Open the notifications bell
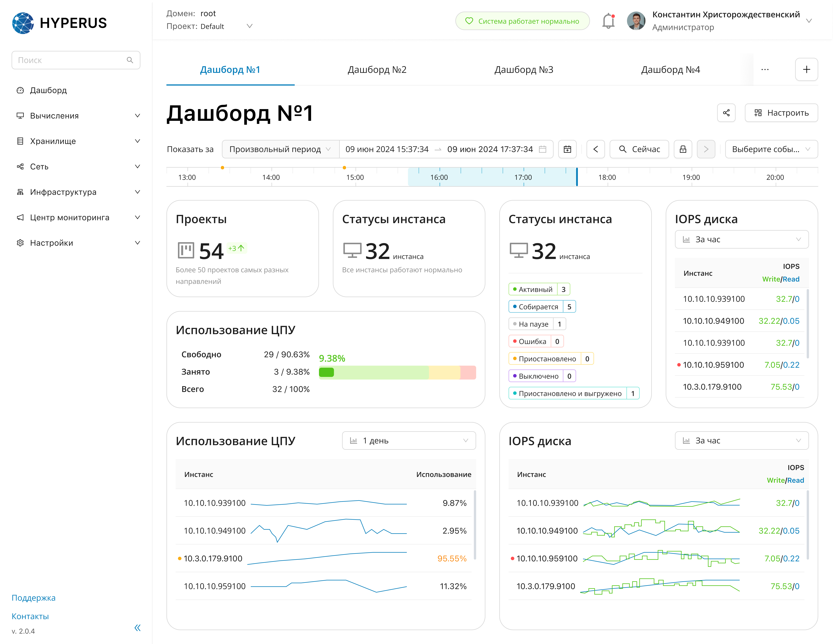This screenshot has width=835, height=644. coord(608,21)
